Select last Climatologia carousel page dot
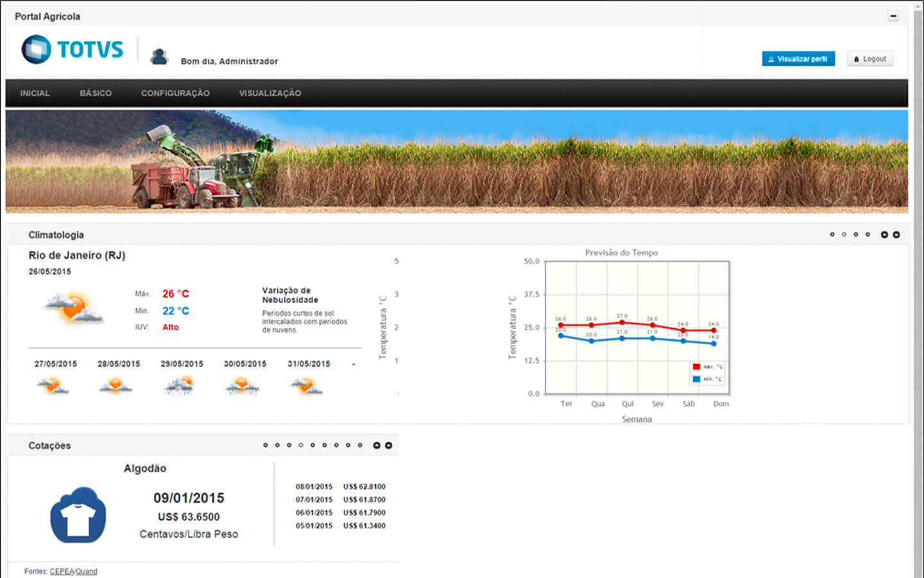 click(x=868, y=234)
